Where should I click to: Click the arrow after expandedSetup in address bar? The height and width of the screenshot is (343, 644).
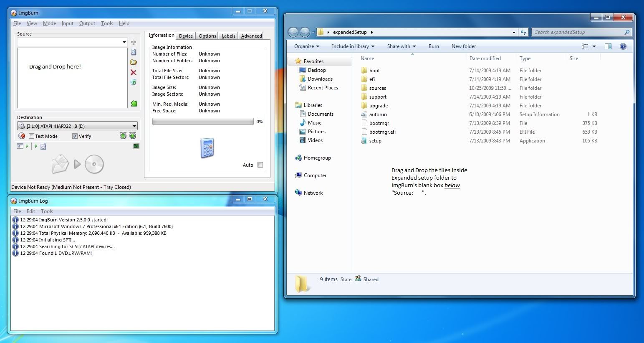pyautogui.click(x=371, y=32)
